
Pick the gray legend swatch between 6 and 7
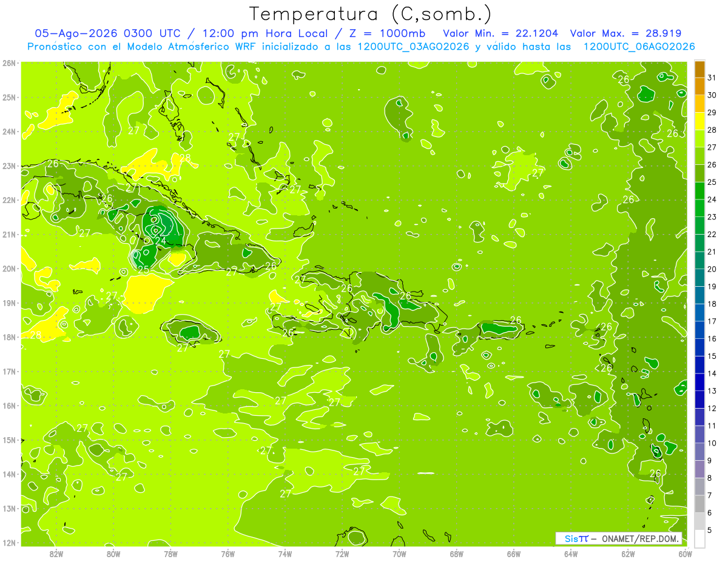point(699,504)
